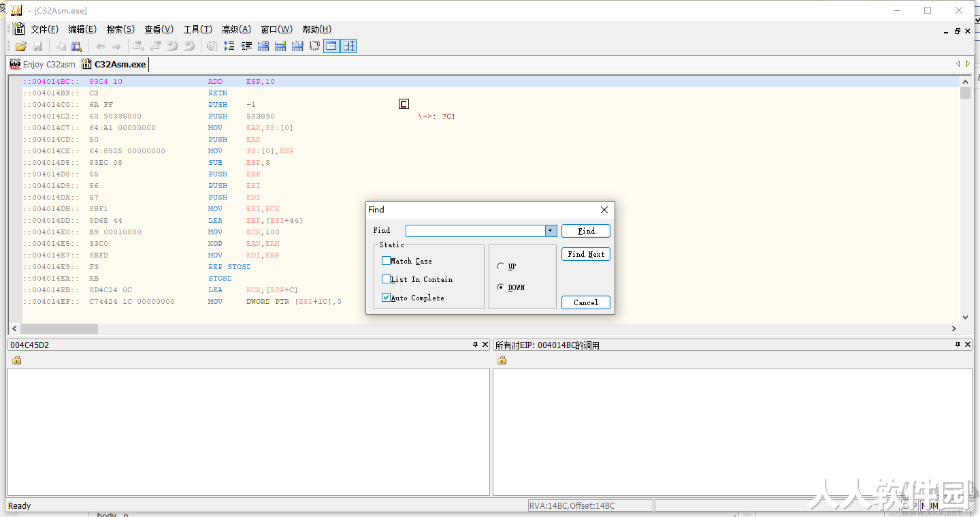The height and width of the screenshot is (517, 980).
Task: Enable the List In Contain checkbox
Action: (386, 279)
